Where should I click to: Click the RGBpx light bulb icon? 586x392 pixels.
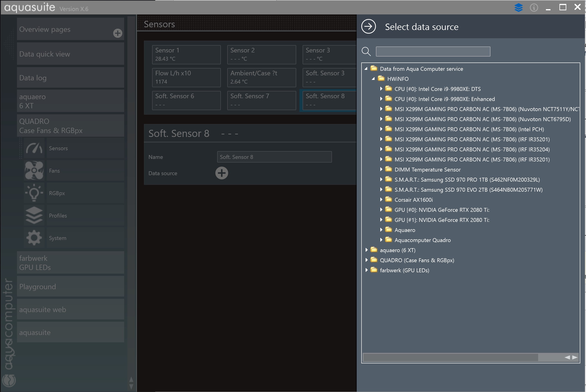(x=34, y=193)
